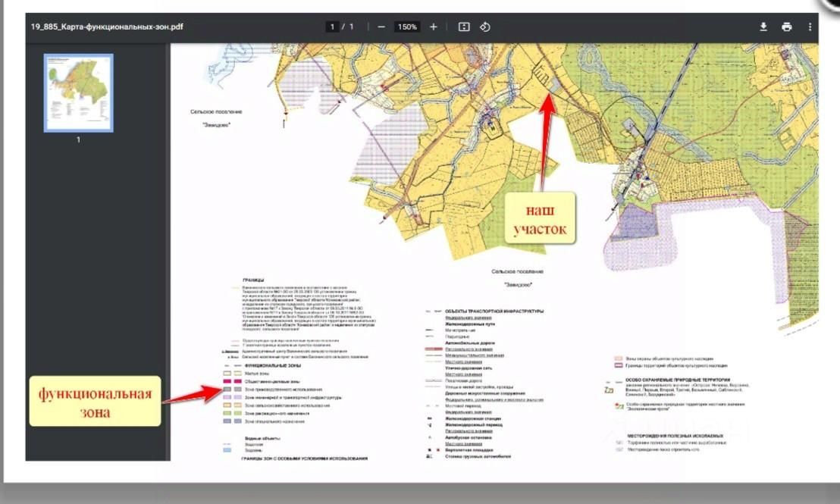Click the page label "1" under the thumbnail
The image size is (840, 504).
tap(78, 139)
